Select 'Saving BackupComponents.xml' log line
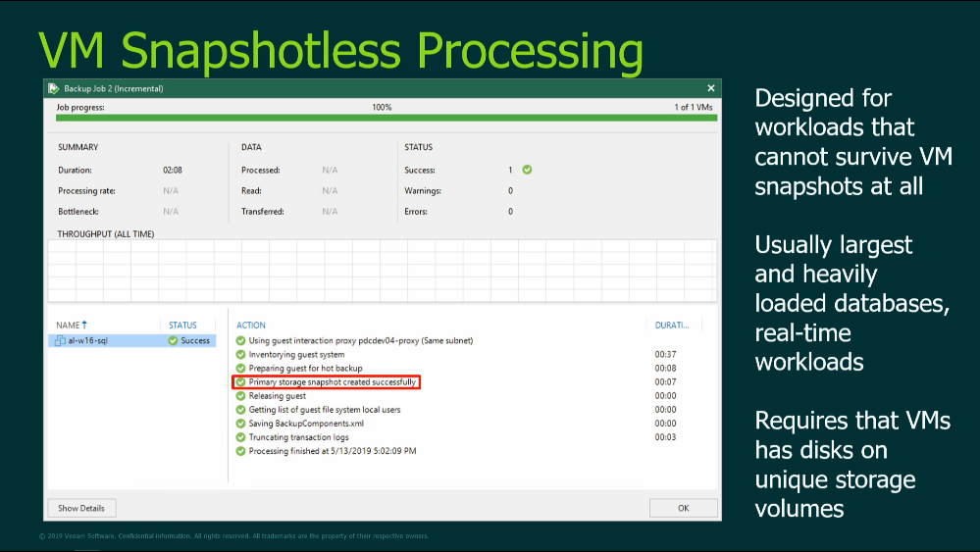Viewport: 980px width, 552px height. click(x=306, y=424)
